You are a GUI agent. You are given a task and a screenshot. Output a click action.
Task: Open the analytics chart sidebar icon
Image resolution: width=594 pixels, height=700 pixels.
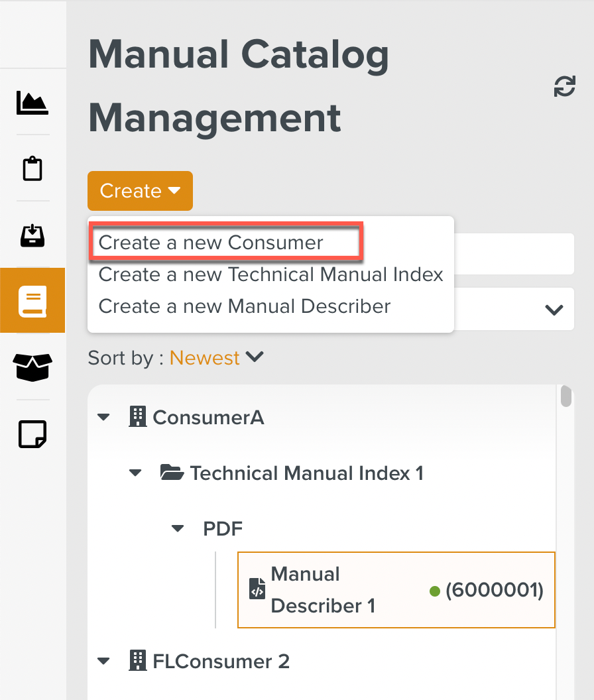[32, 103]
